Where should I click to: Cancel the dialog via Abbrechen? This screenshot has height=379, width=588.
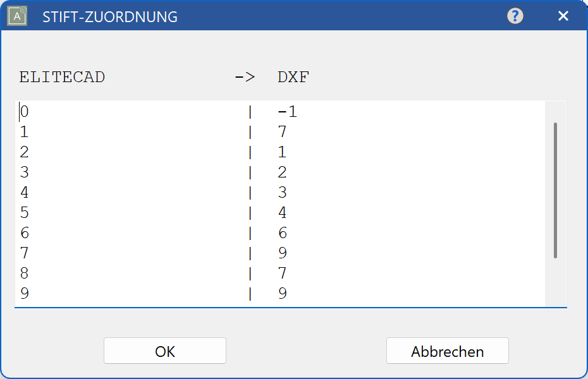pyautogui.click(x=447, y=351)
